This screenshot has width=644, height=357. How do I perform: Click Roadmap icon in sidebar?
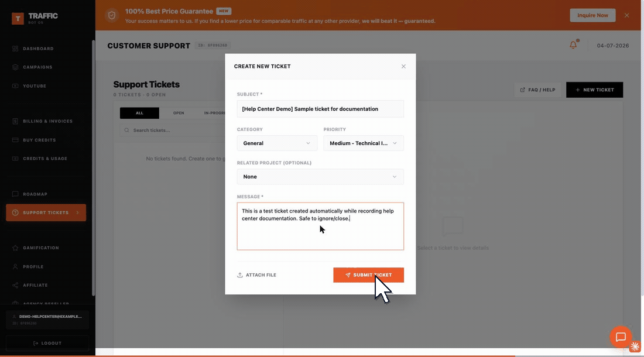click(15, 194)
